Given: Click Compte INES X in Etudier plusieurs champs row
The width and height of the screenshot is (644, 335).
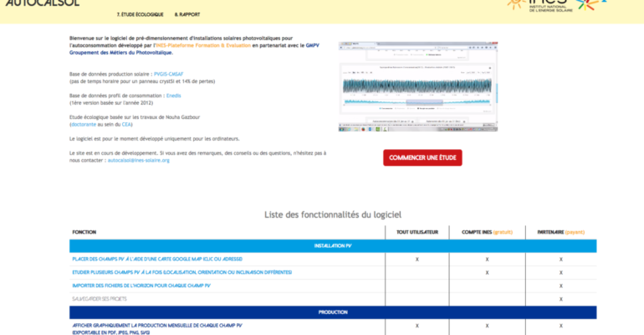Looking at the screenshot, I should [487, 272].
